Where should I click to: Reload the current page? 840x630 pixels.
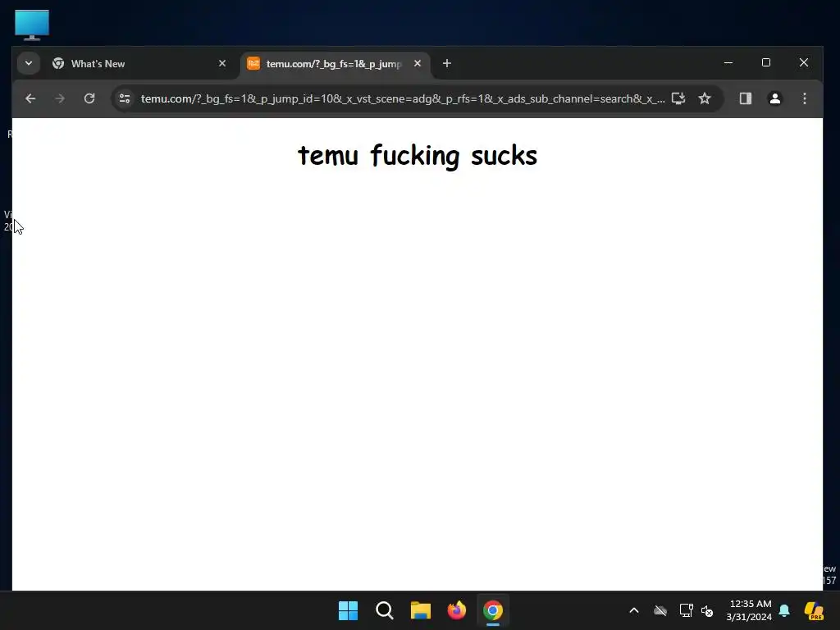89,98
